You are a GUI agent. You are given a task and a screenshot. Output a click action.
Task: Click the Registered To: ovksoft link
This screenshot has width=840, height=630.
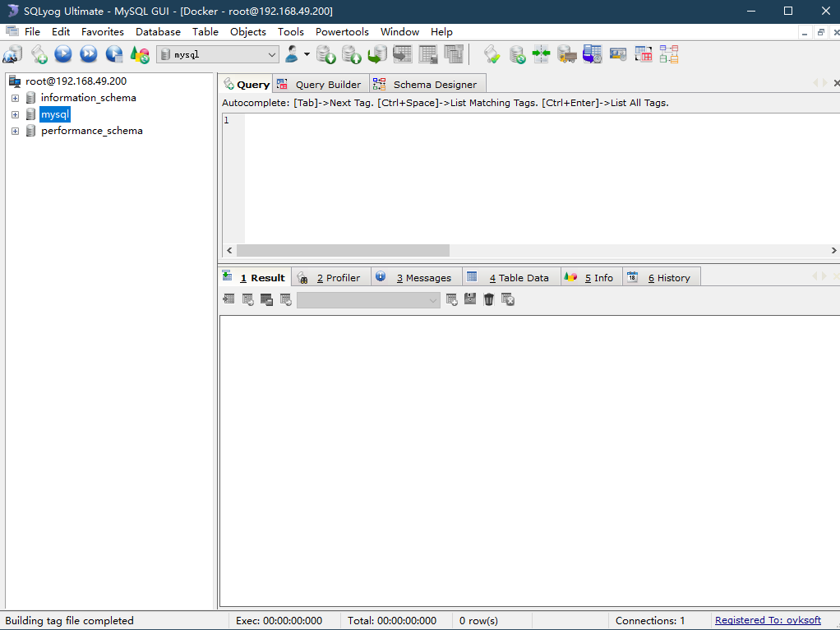[x=768, y=620]
